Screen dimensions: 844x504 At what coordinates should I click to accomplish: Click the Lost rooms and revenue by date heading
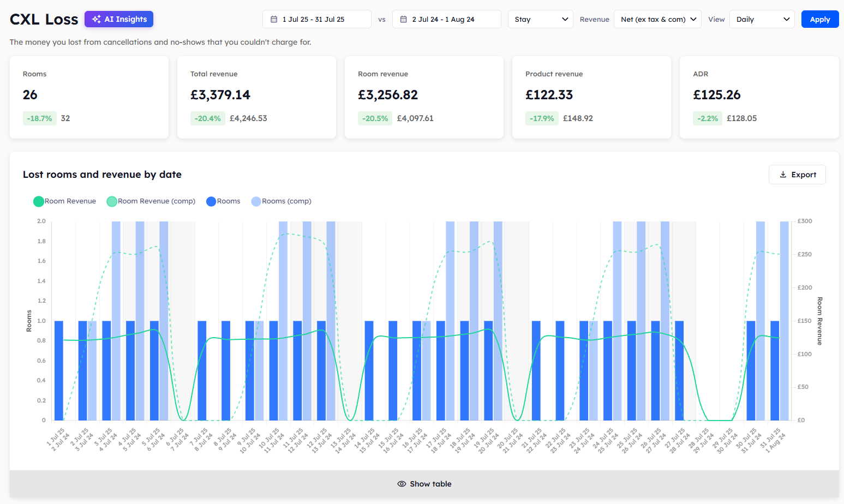[102, 175]
